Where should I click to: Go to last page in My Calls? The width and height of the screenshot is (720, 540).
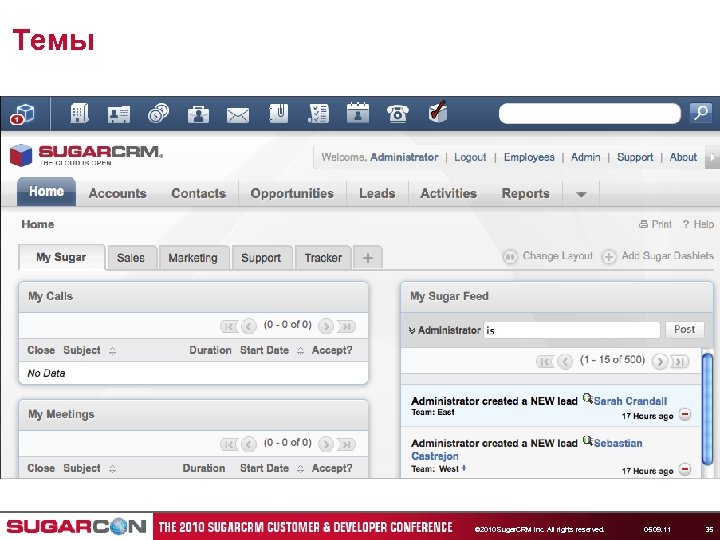click(x=346, y=326)
